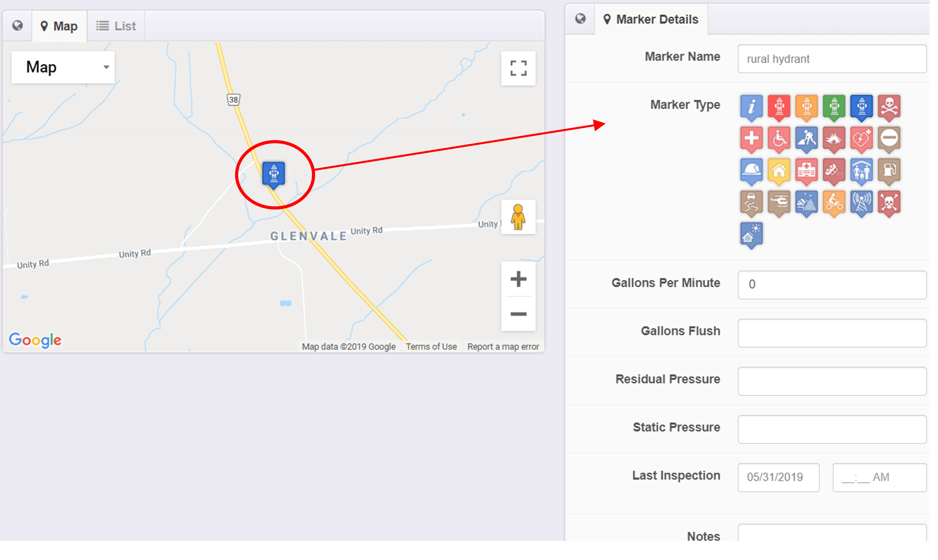938x560 pixels.
Task: Switch to the List tab
Action: click(116, 26)
